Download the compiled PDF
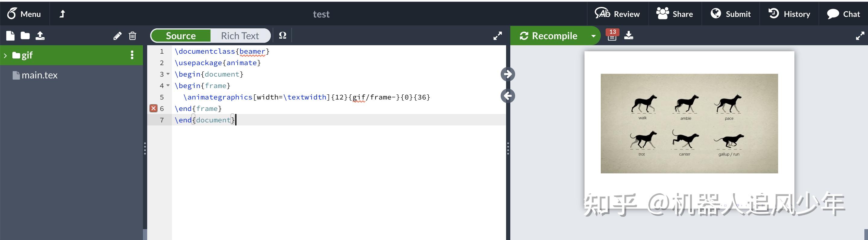 [x=629, y=35]
